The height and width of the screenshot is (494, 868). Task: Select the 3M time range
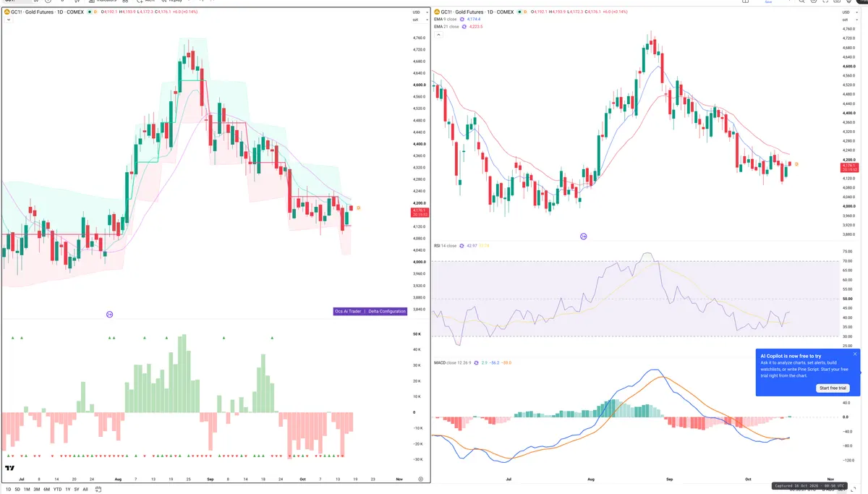[37, 489]
